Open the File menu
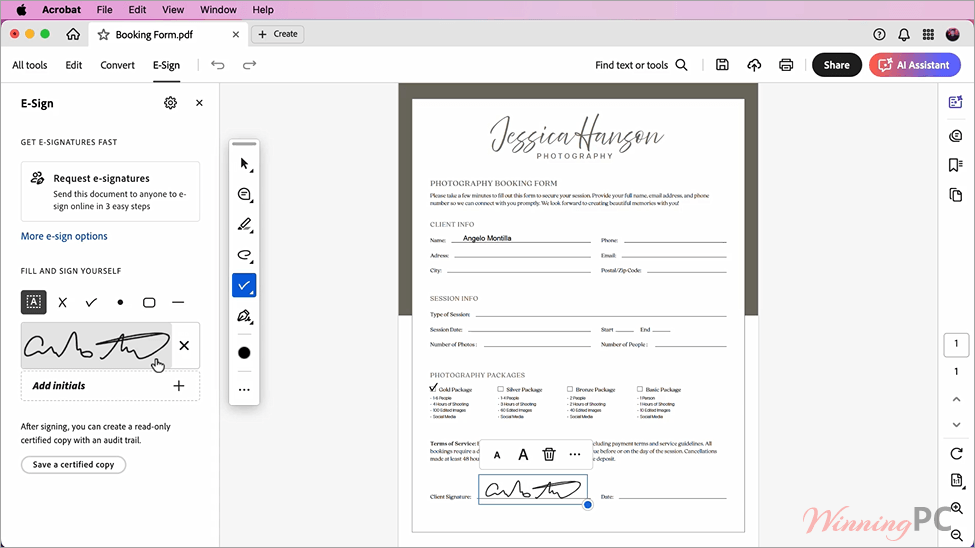The image size is (975, 548). [x=104, y=10]
